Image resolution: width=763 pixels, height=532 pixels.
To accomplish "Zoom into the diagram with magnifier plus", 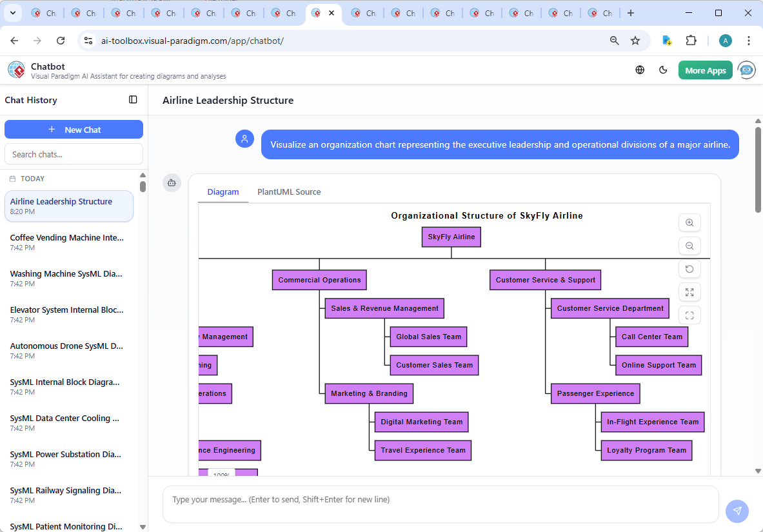I will pyautogui.click(x=689, y=222).
